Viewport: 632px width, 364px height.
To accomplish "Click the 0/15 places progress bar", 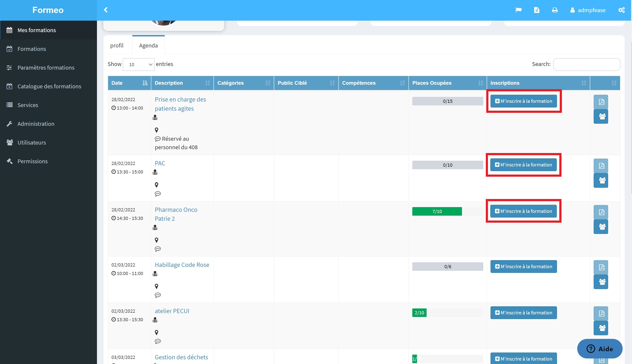I will pos(448,101).
